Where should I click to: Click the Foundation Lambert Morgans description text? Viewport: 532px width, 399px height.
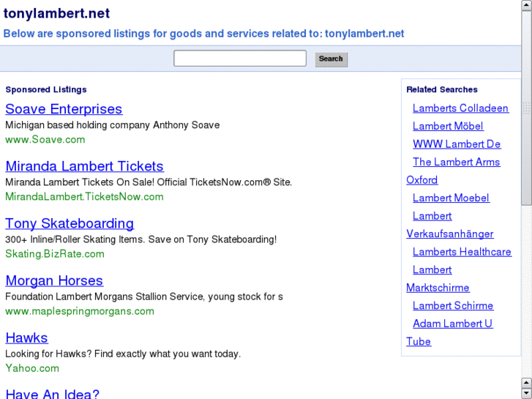point(144,297)
